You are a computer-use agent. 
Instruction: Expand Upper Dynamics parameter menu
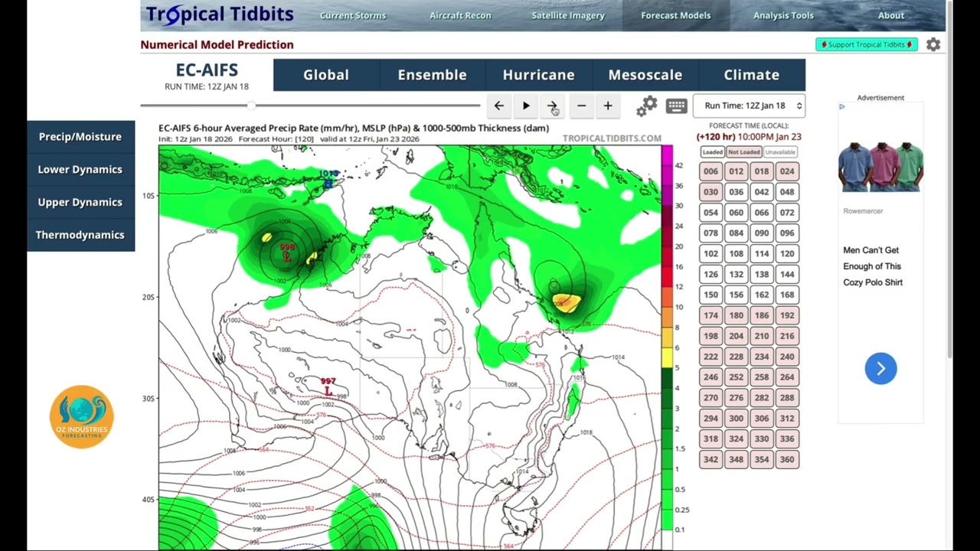80,202
